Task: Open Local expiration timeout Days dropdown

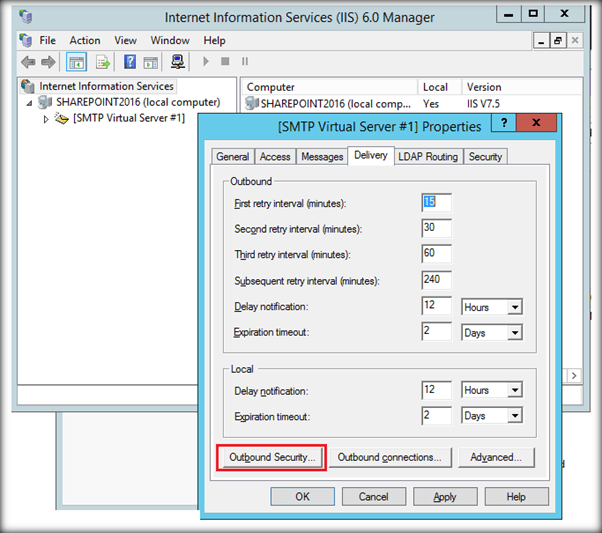Action: pos(515,415)
